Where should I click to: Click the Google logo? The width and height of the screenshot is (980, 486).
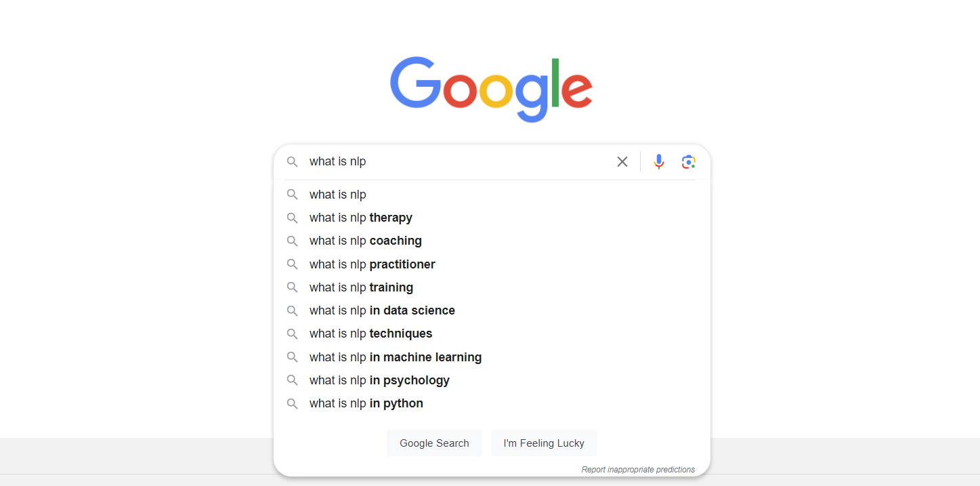[491, 88]
